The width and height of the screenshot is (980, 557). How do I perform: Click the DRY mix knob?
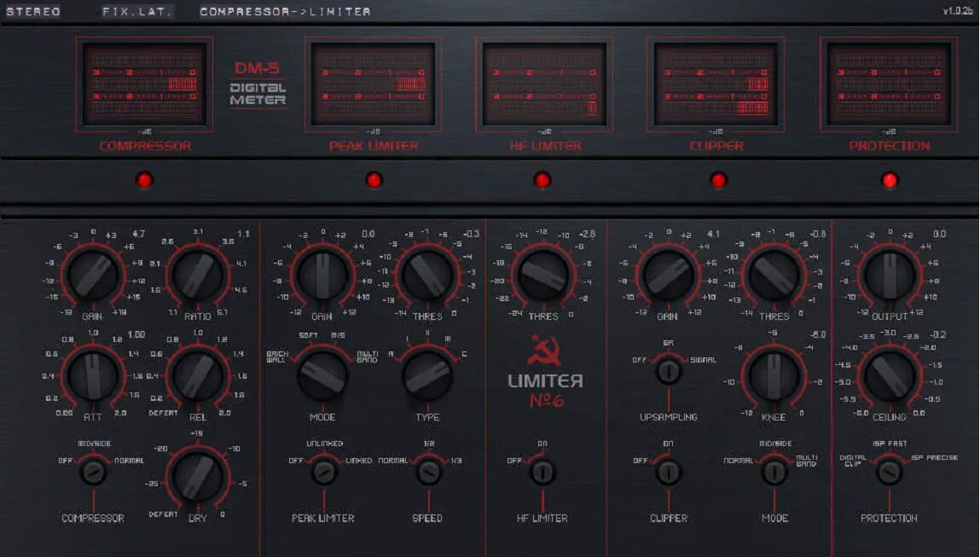pos(198,476)
